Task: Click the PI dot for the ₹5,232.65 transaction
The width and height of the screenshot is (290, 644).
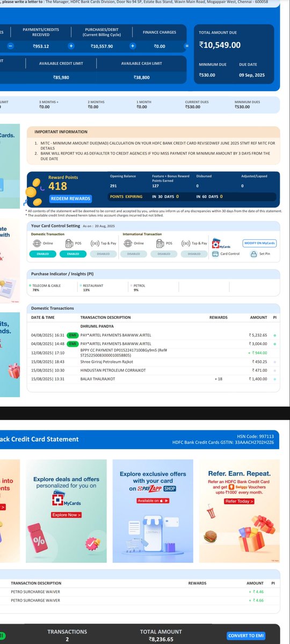Action: (275, 335)
